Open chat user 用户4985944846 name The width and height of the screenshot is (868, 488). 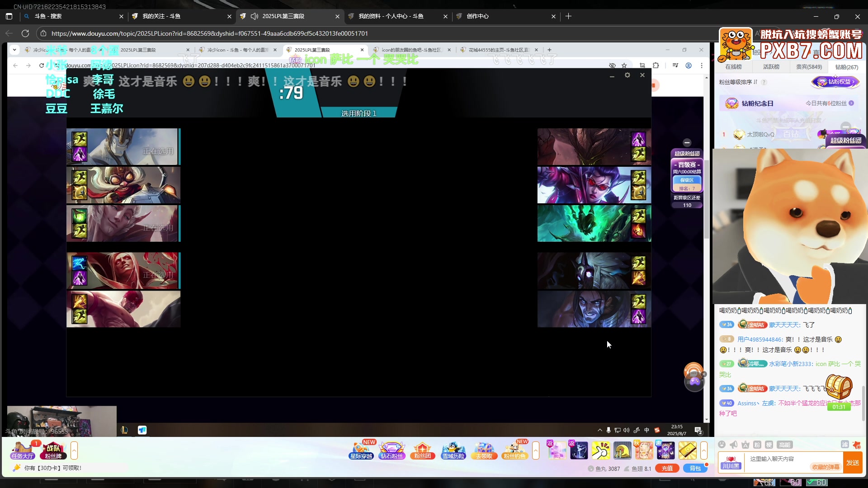click(x=759, y=339)
